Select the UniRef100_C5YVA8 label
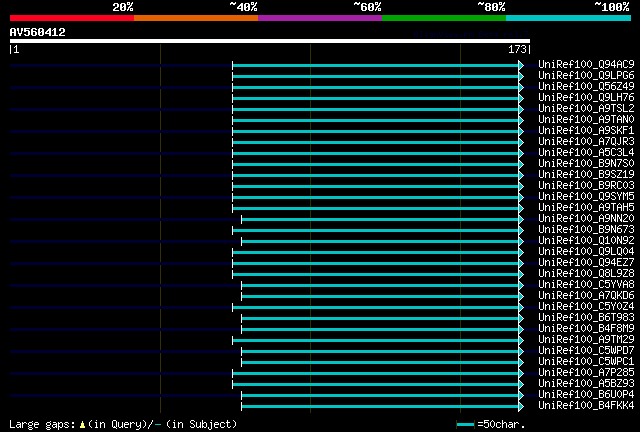Image resolution: width=640 pixels, height=432 pixels. point(586,285)
